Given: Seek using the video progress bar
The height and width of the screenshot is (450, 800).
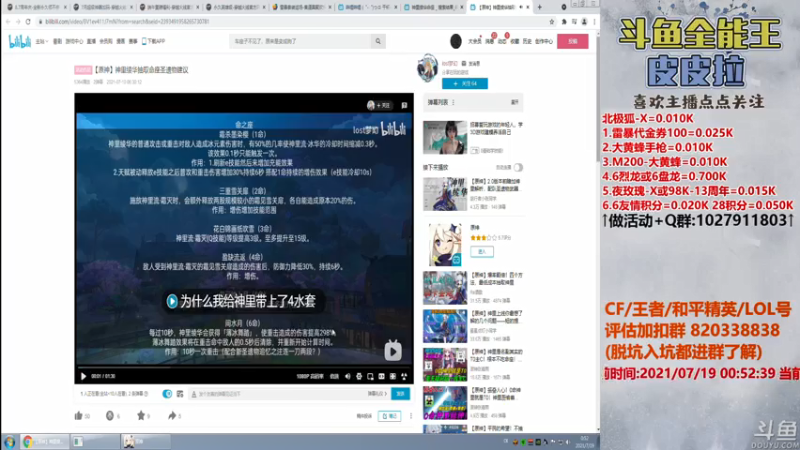Looking at the screenshot, I should (244, 367).
